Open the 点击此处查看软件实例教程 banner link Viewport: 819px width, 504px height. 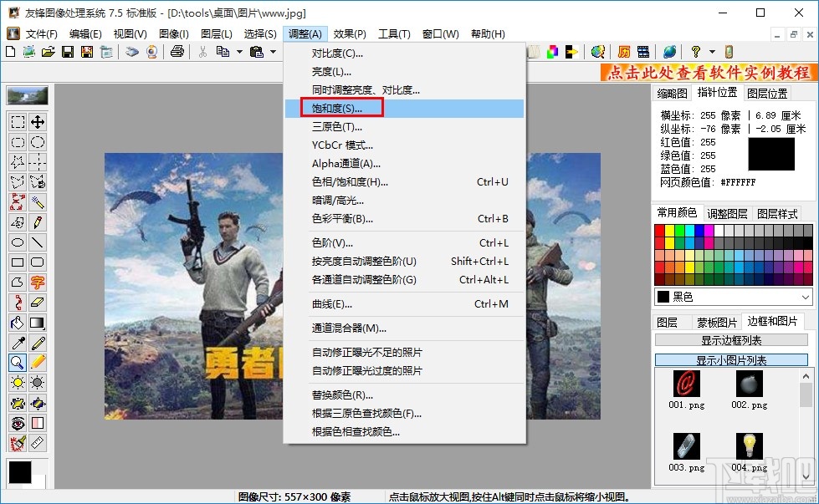(709, 72)
